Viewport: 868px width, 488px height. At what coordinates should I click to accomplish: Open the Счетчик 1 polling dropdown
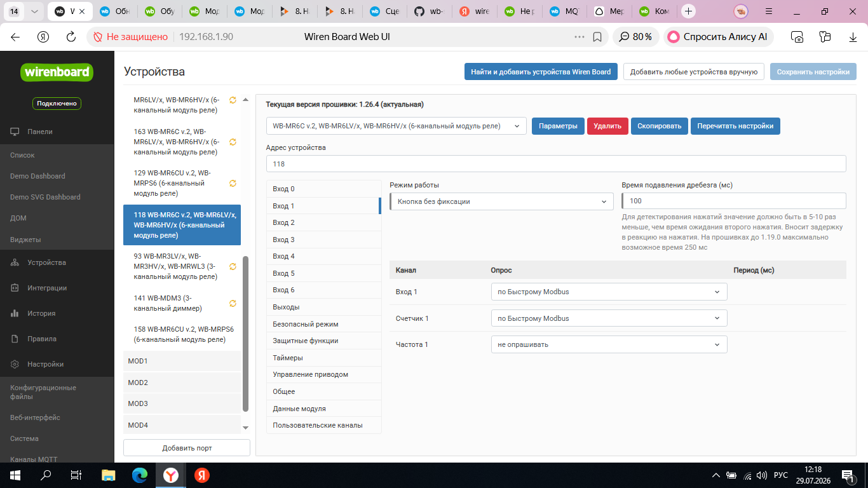[609, 318]
